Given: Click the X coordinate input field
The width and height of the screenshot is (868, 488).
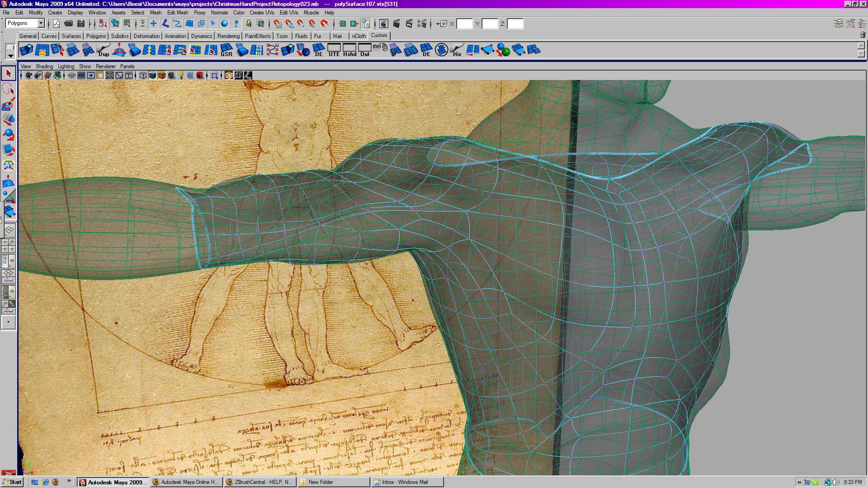Looking at the screenshot, I should click(464, 23).
